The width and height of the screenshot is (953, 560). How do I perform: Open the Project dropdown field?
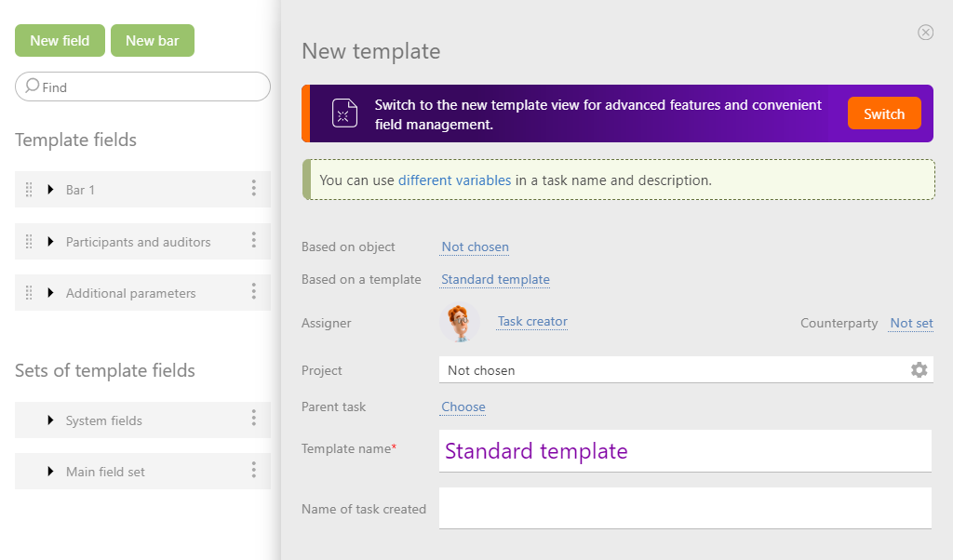pos(686,370)
